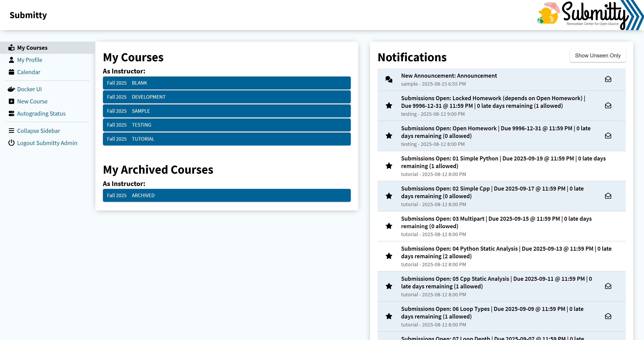Mark 02 Simple Cpp notification as seen

point(608,196)
